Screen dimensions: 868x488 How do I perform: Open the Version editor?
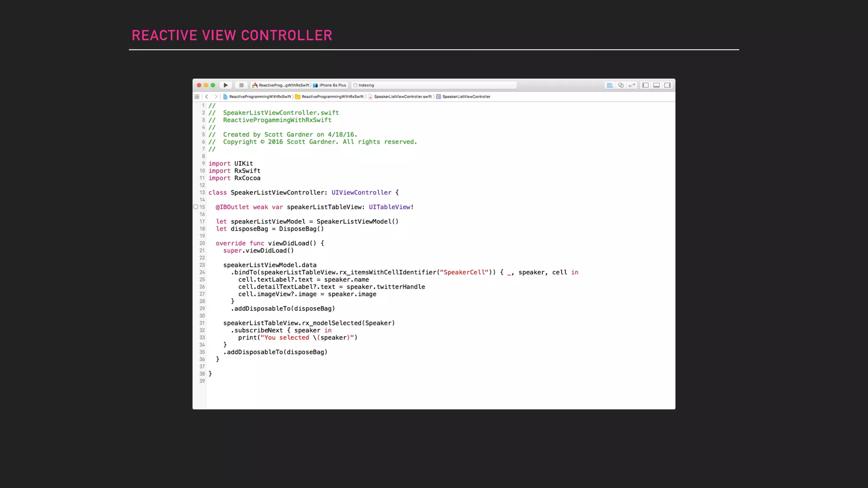[x=632, y=85]
